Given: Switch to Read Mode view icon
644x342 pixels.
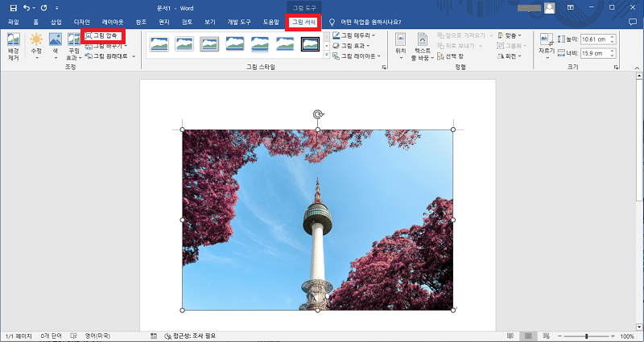Looking at the screenshot, I should [x=510, y=336].
